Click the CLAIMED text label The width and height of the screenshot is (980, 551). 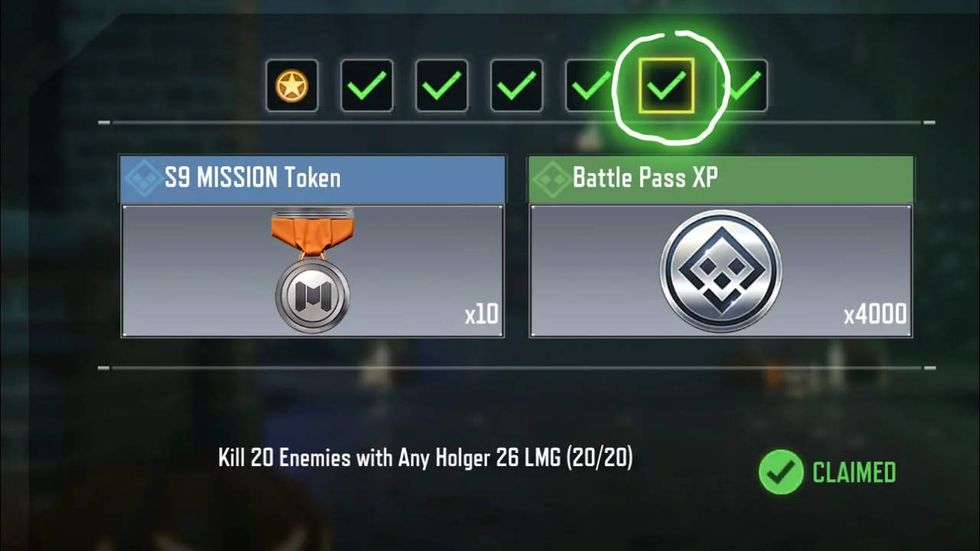click(854, 473)
